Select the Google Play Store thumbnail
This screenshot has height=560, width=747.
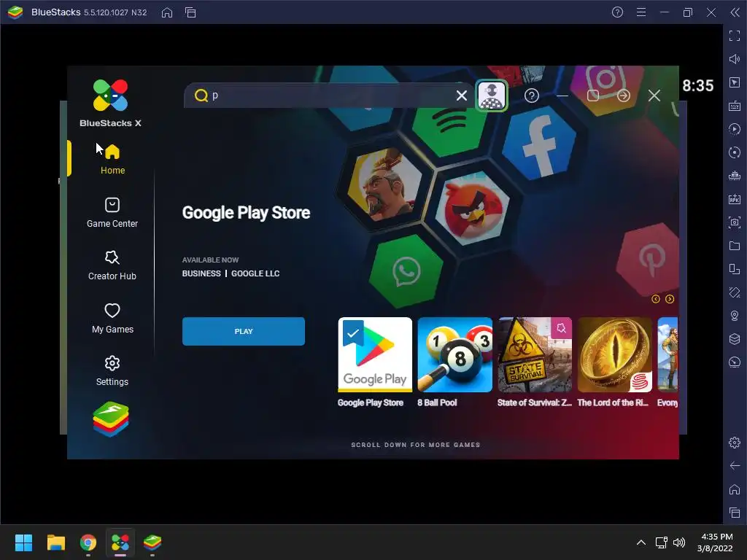pos(375,354)
